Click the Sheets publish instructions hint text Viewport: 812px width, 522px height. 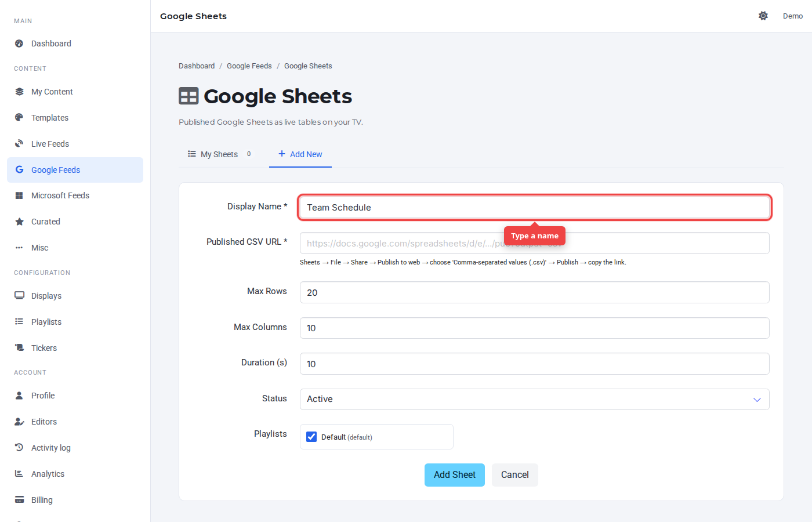(x=463, y=263)
